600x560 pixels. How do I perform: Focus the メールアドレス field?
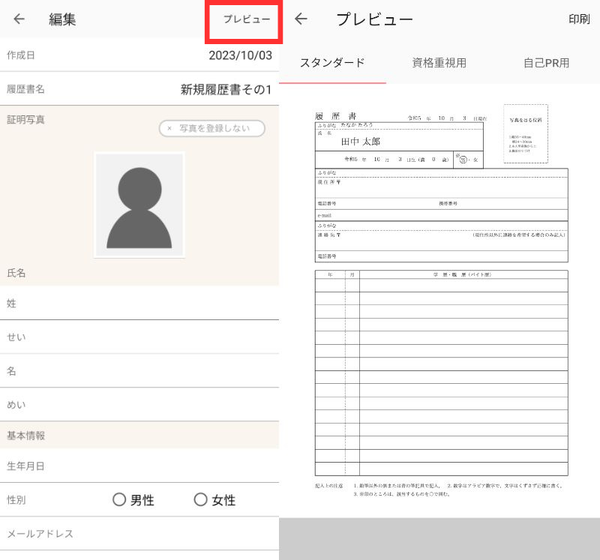click(139, 534)
